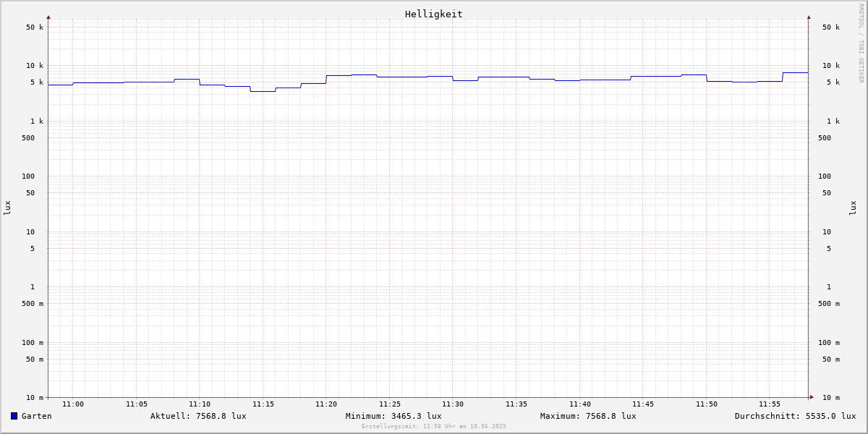Screen dimensions: 868x434
Task: Click the 500 m label on left axis
Action: click(33, 304)
